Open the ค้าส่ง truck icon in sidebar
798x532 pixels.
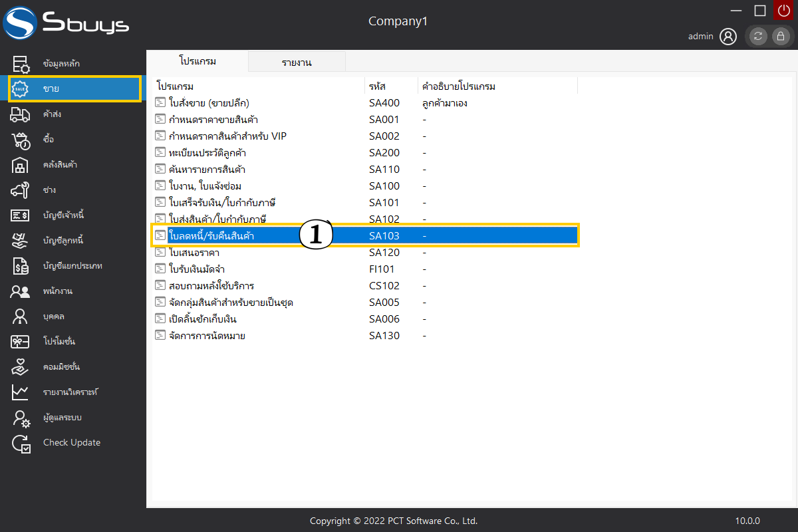pos(21,114)
